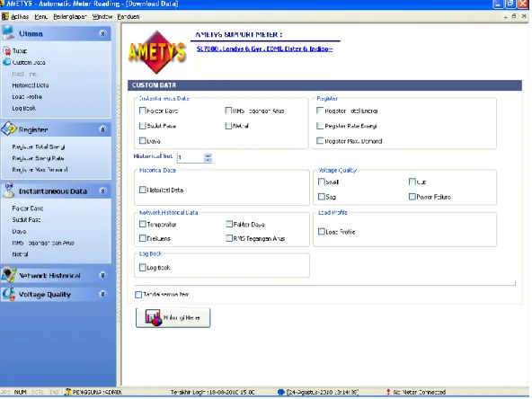
Task: Collapse the Register panel
Action: (x=102, y=129)
